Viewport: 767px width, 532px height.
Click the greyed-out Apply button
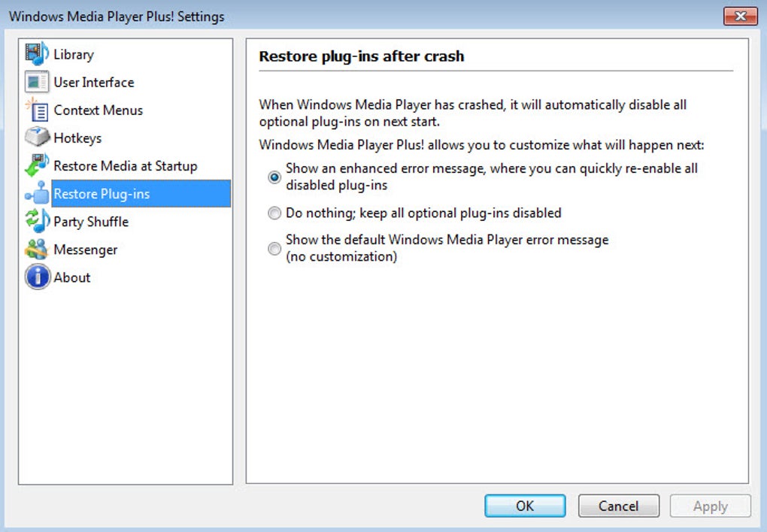pos(711,506)
